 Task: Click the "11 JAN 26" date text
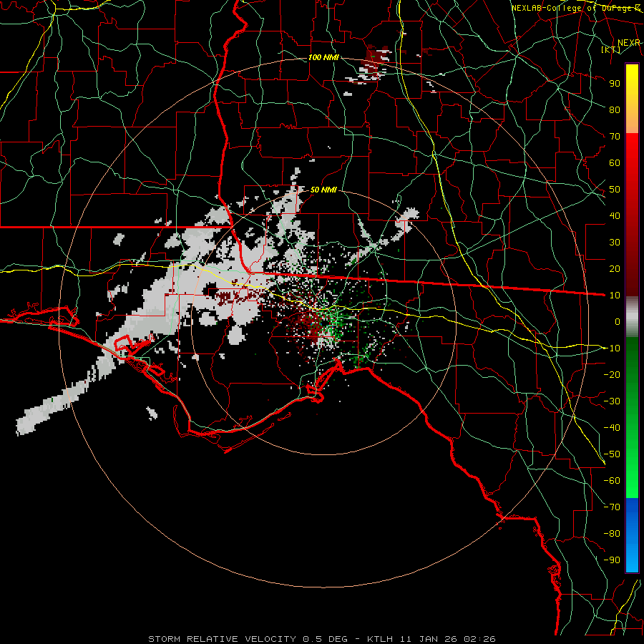coord(429,639)
